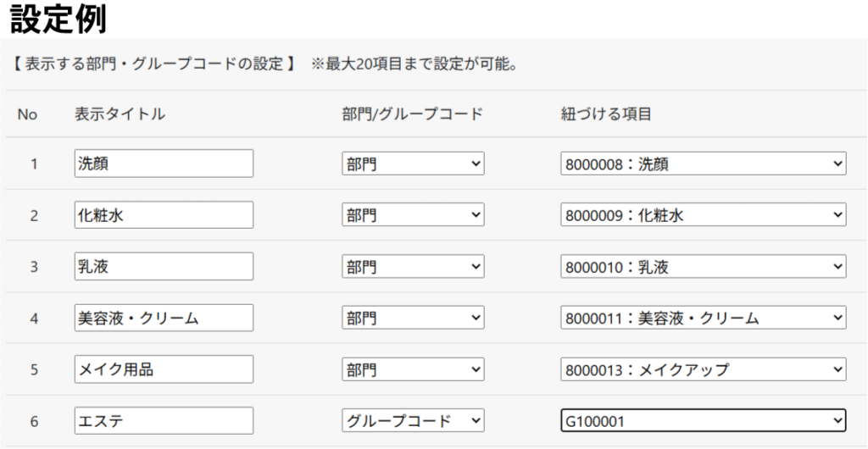
Task: Expand the 部門 dropdown in row 4
Action: point(413,318)
